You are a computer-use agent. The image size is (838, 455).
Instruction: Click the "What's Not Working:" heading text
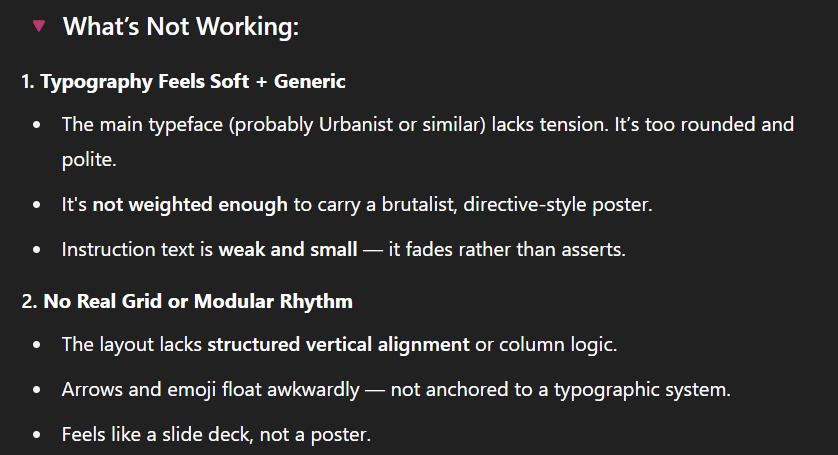tap(181, 26)
